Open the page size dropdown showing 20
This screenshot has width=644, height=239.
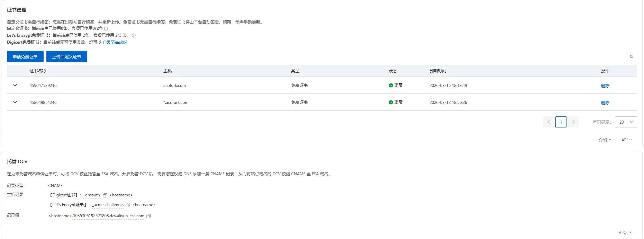[626, 122]
